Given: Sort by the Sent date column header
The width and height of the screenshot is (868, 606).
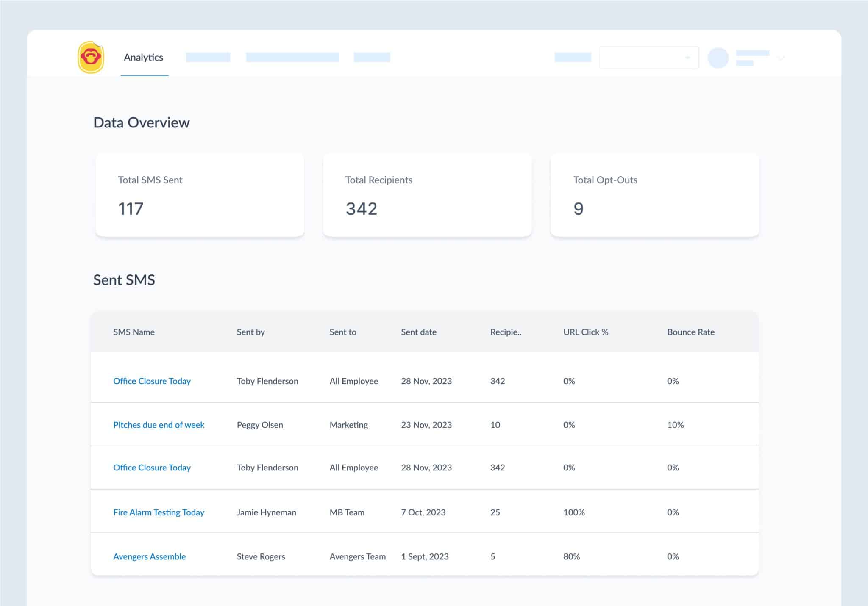Looking at the screenshot, I should 418,332.
